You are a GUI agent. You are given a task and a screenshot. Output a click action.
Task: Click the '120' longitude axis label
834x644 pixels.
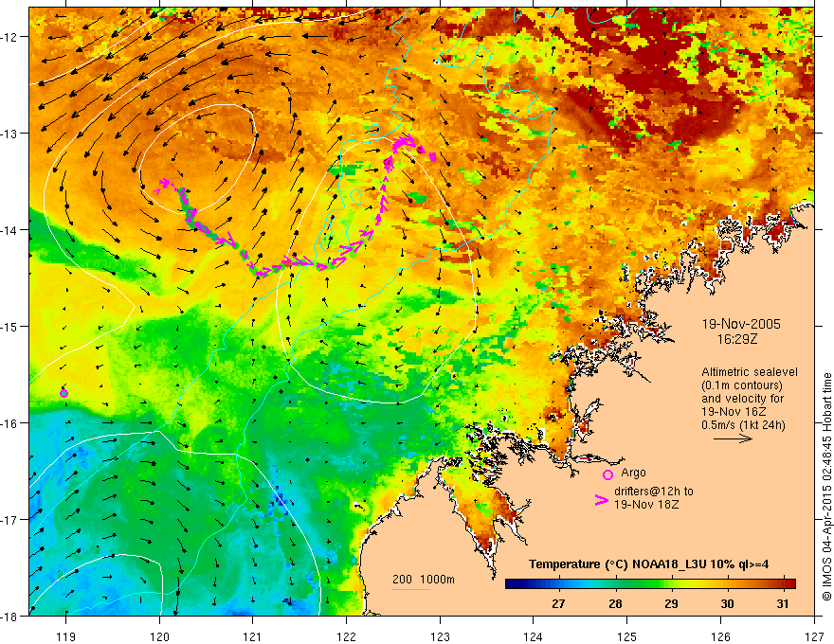(159, 636)
